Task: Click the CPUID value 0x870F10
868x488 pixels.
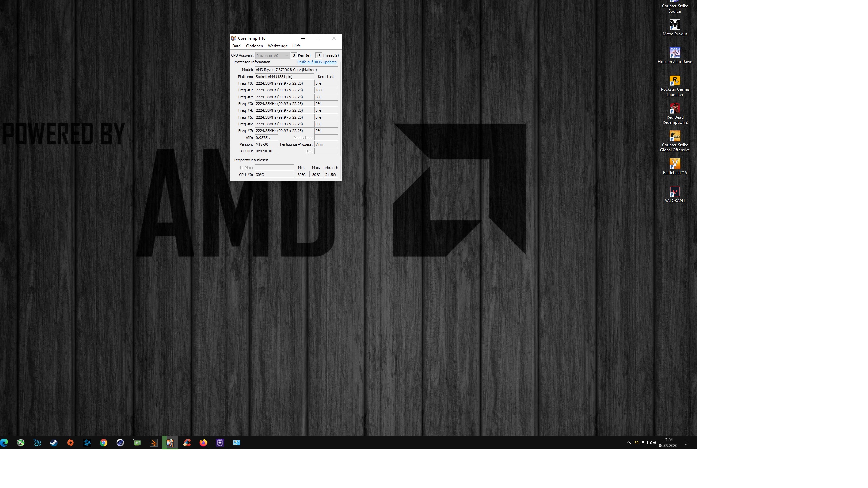Action: tap(267, 151)
